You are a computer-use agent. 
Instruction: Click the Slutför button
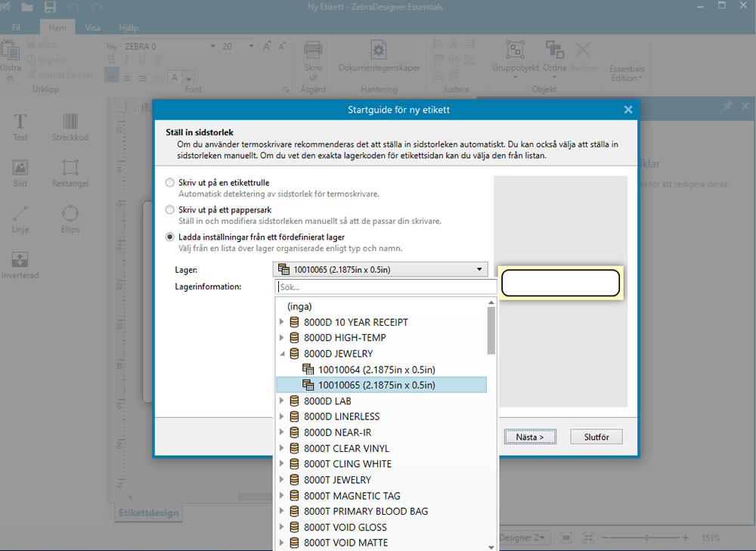(596, 437)
